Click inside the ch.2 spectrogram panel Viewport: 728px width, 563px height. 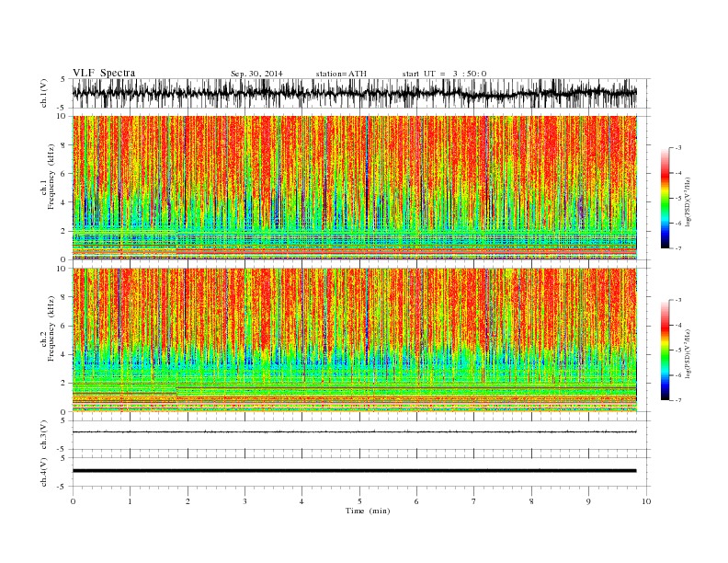355,340
